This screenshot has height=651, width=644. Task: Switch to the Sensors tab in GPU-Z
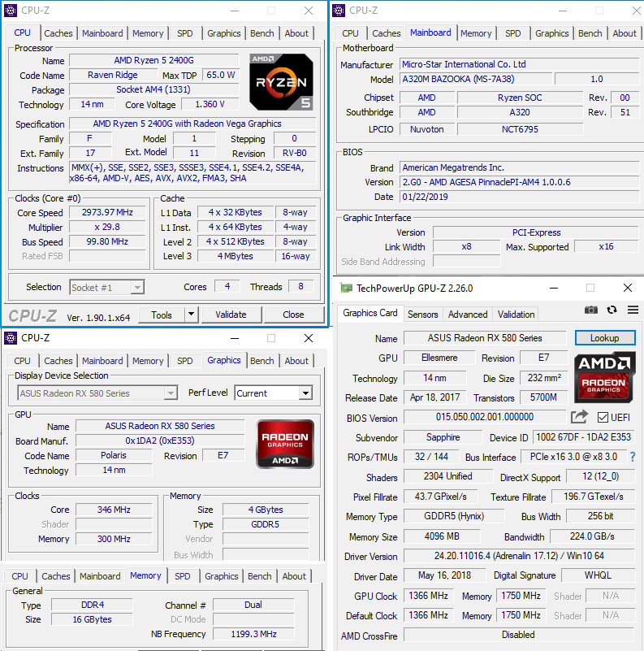coord(422,315)
